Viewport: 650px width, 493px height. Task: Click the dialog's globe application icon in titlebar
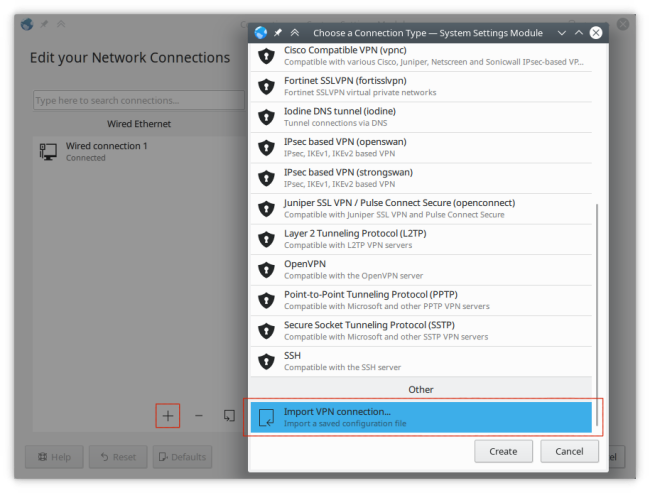click(x=261, y=32)
